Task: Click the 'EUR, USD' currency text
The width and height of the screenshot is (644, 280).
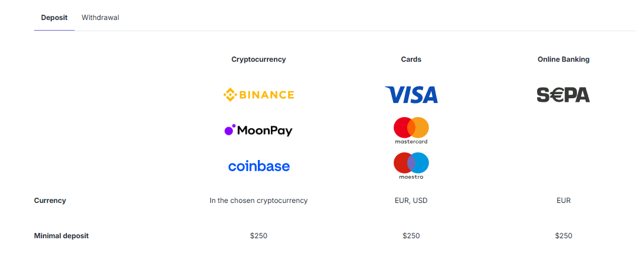Action: click(x=411, y=201)
